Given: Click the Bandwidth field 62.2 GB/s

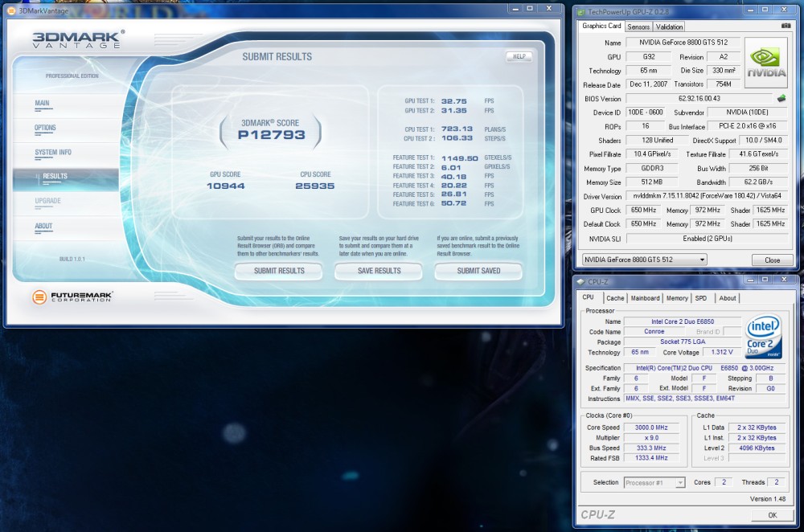Looking at the screenshot, I should pos(759,182).
